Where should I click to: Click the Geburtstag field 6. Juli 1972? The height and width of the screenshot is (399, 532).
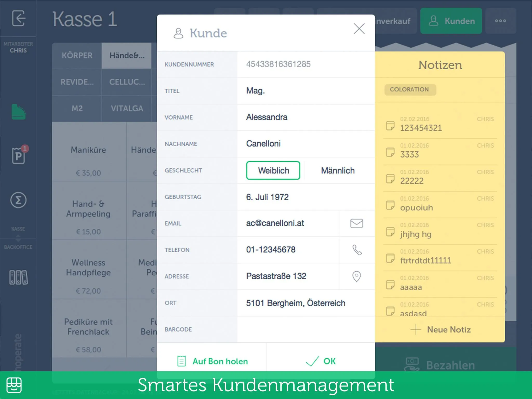(306, 197)
